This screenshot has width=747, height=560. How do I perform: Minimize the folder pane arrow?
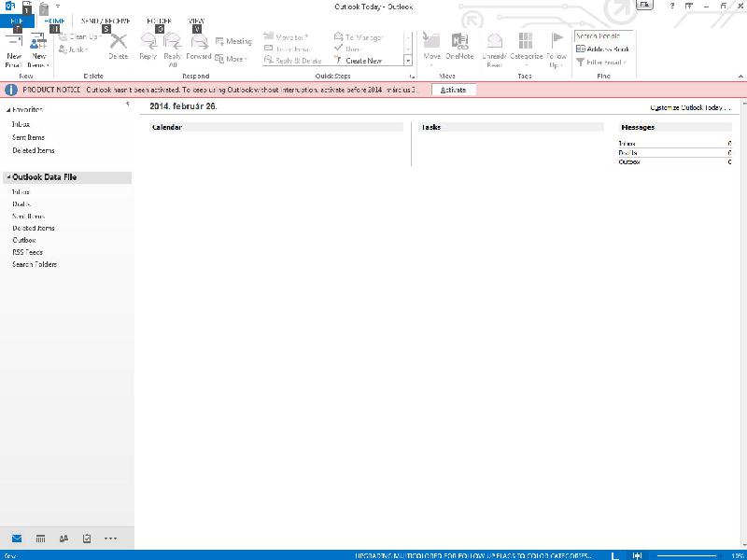[x=127, y=104]
